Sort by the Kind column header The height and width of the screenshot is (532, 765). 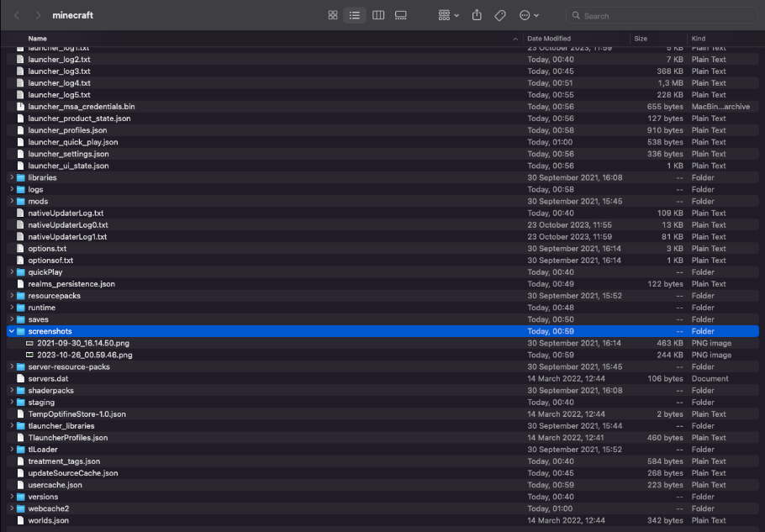[x=698, y=39]
